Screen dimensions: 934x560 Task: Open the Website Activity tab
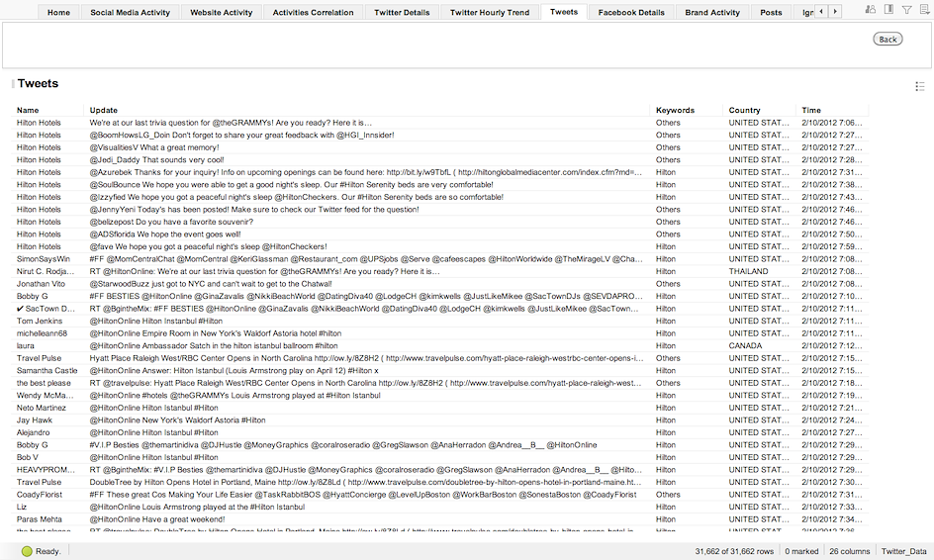[x=221, y=13]
